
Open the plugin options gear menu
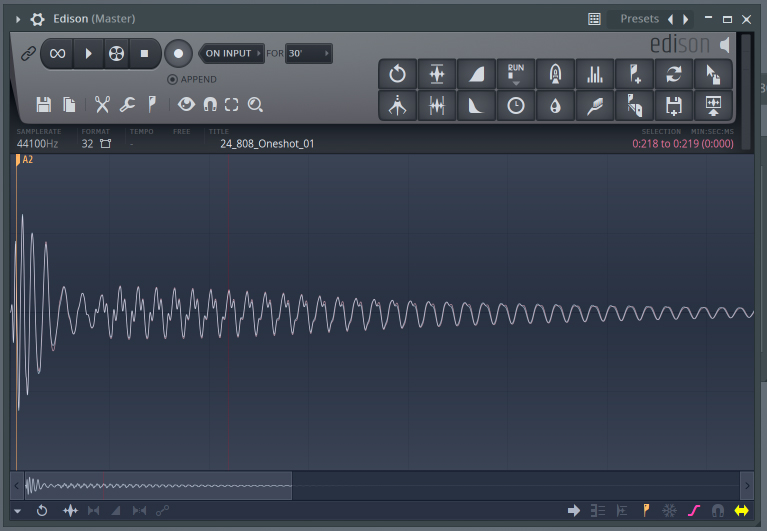tap(38, 19)
